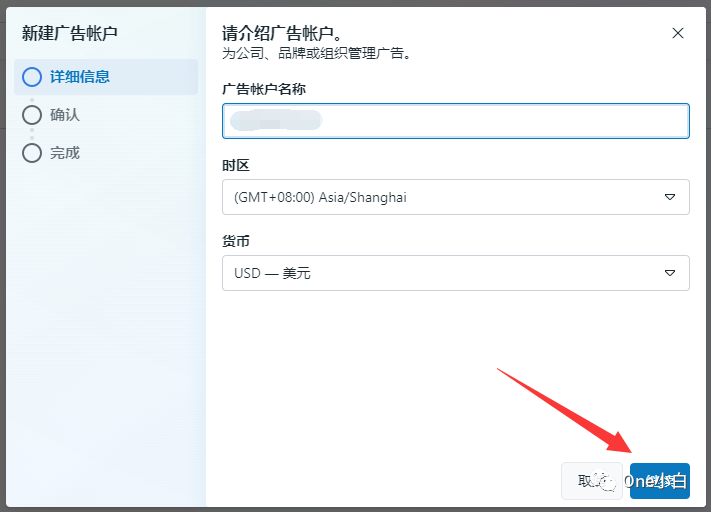
Task: Click the 广告帐户名称 input field
Action: (x=456, y=121)
